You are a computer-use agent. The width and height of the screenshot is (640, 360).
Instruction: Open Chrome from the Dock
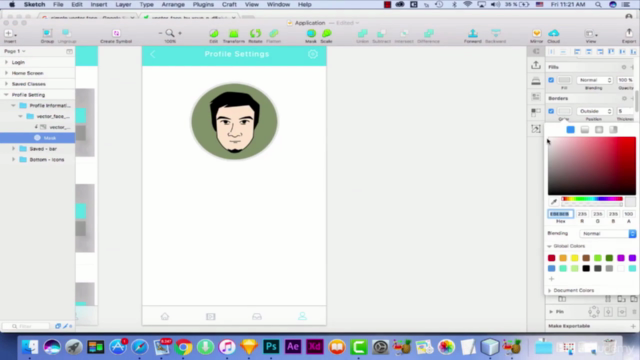click(x=184, y=347)
